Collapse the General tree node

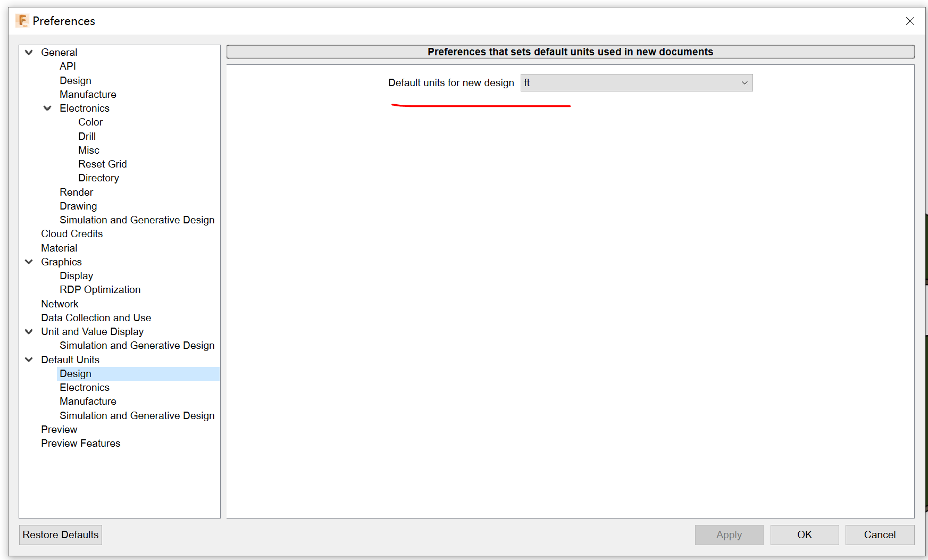click(29, 52)
